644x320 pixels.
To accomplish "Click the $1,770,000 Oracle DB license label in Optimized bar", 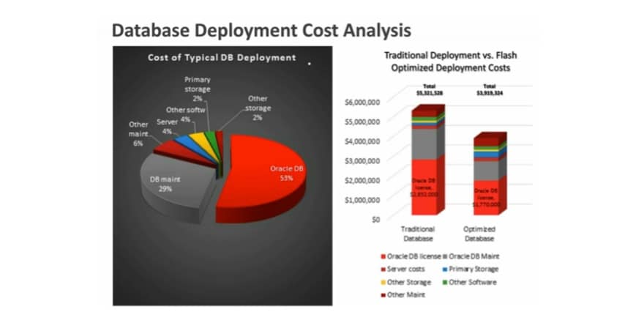I will click(x=487, y=197).
